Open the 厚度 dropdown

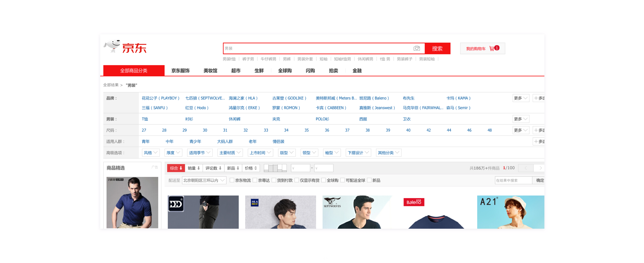coord(173,153)
